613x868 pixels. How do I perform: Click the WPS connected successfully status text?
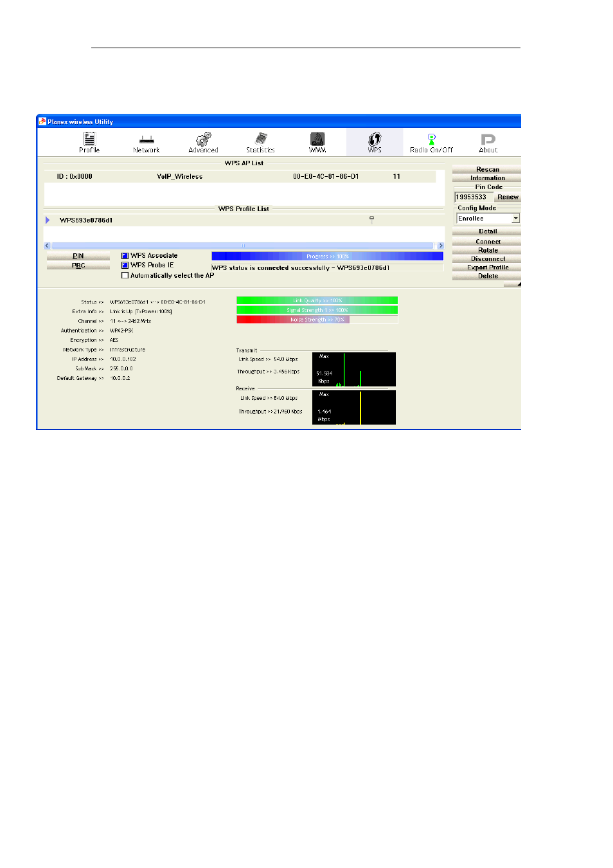(x=301, y=268)
